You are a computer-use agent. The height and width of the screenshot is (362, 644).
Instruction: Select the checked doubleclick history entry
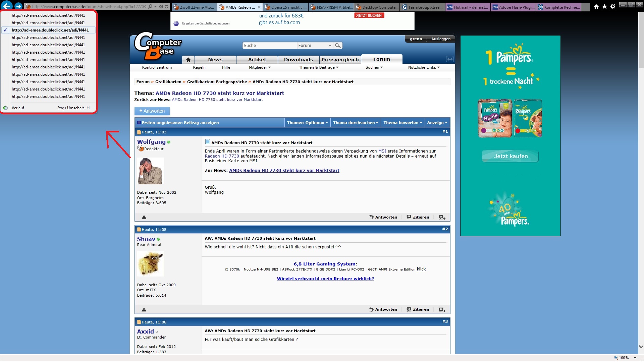pos(50,30)
